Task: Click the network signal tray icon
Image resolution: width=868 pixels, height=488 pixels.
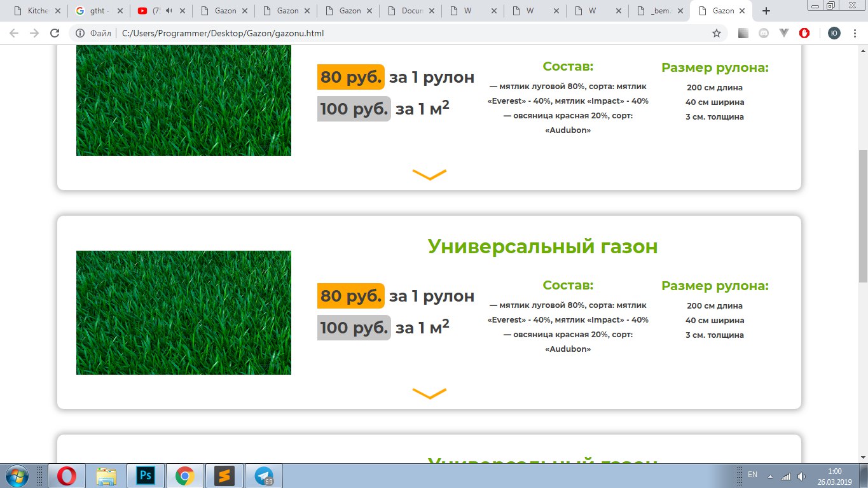Action: (x=786, y=476)
